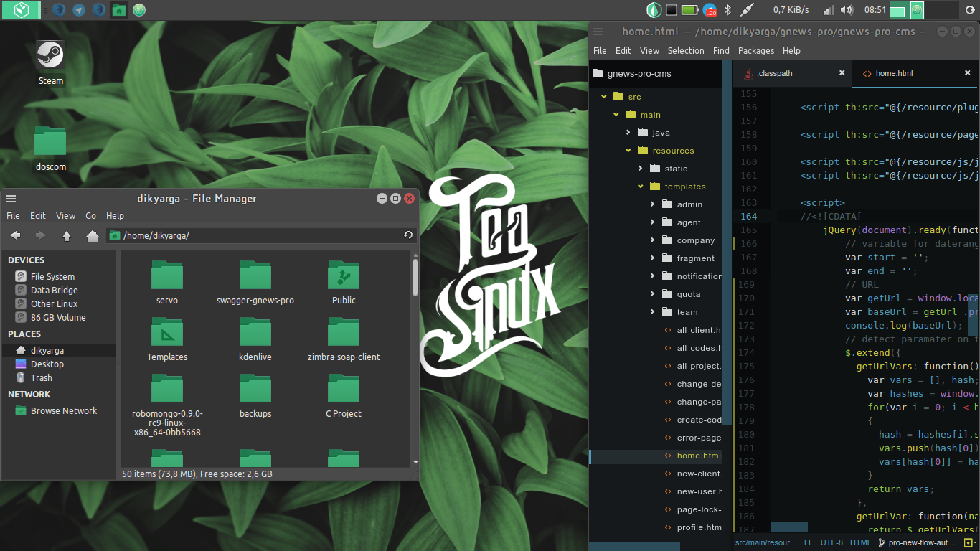Select Data Bridge device
This screenshot has height=551, width=980.
[54, 290]
